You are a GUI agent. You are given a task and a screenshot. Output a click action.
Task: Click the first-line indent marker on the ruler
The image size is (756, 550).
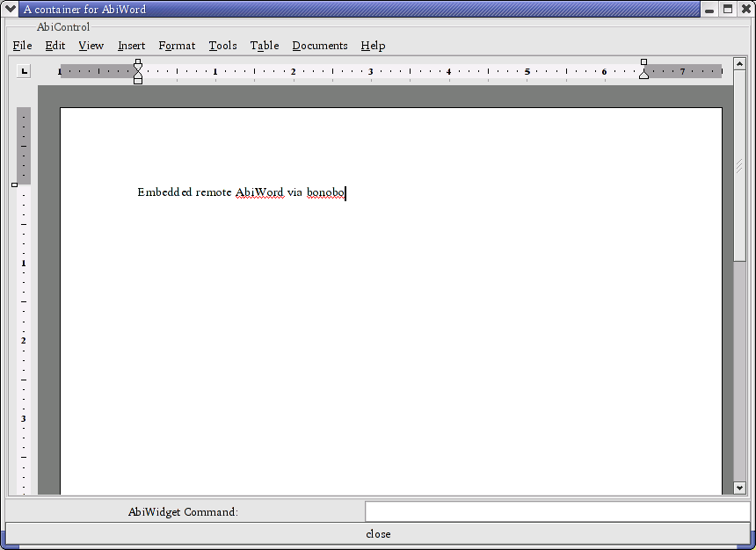tap(138, 64)
